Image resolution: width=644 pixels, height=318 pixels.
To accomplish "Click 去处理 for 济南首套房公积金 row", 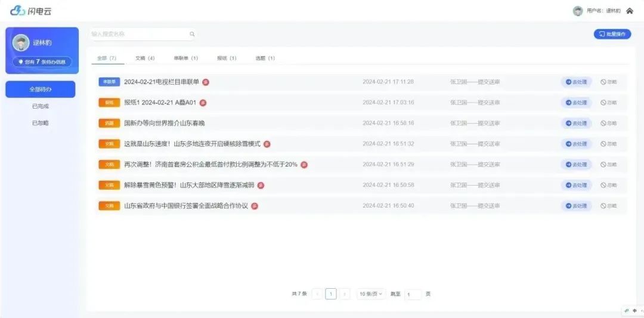I will [x=577, y=164].
